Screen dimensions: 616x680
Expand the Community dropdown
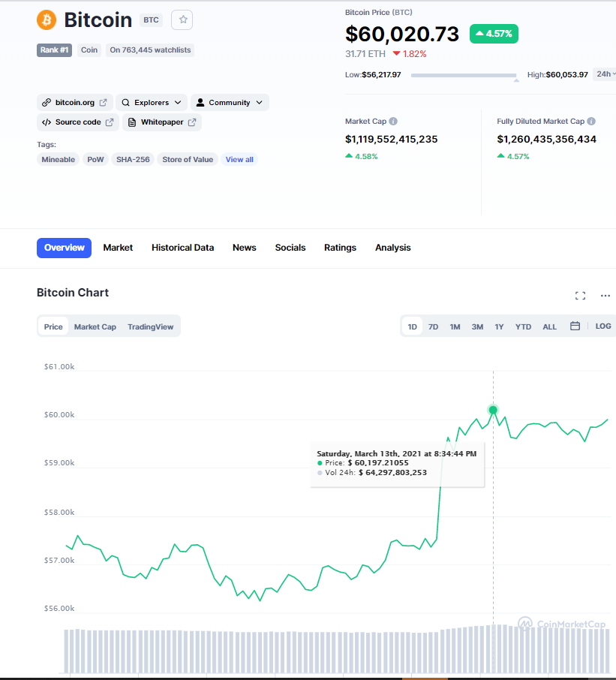click(230, 103)
